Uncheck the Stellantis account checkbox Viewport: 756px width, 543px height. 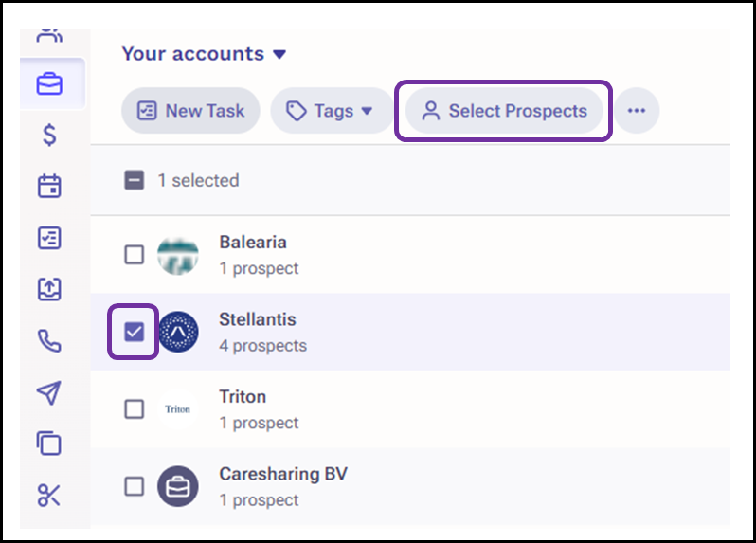tap(134, 332)
